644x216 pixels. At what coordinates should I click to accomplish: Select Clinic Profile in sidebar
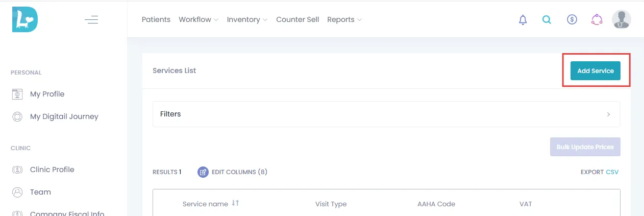[52, 170]
